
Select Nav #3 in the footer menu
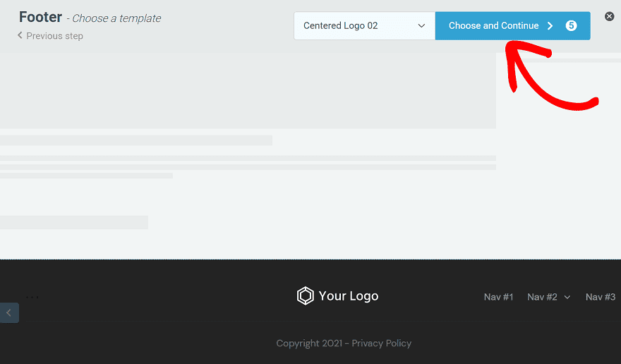point(601,297)
